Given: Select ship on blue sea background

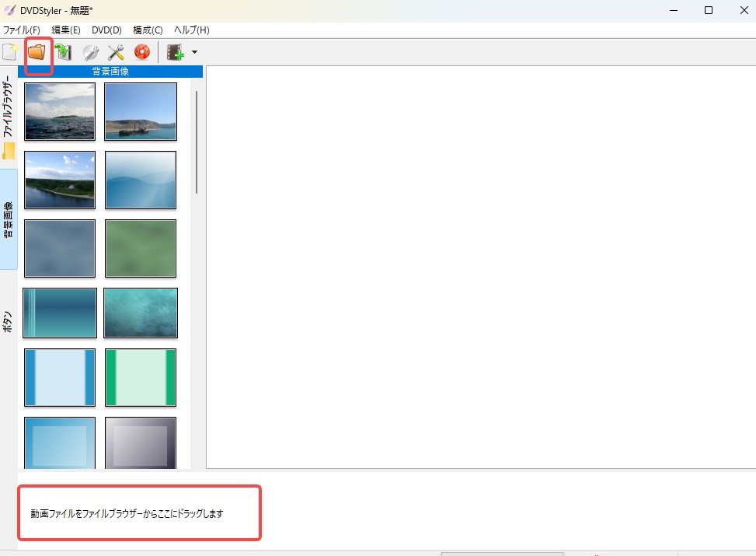Looking at the screenshot, I should pos(141,111).
